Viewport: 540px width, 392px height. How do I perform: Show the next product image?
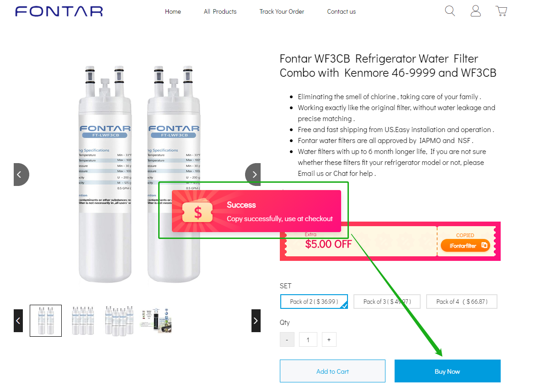pos(253,175)
